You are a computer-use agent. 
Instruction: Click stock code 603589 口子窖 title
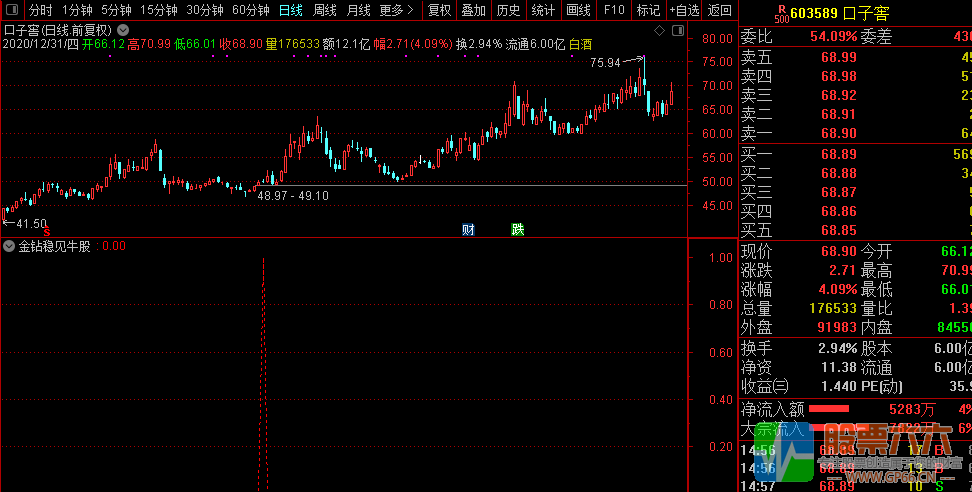click(841, 14)
